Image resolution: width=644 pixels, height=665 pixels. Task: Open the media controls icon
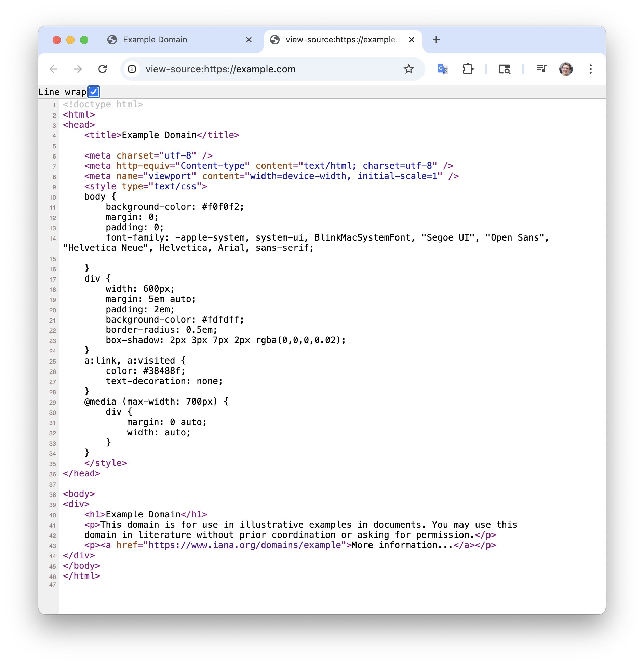[541, 69]
